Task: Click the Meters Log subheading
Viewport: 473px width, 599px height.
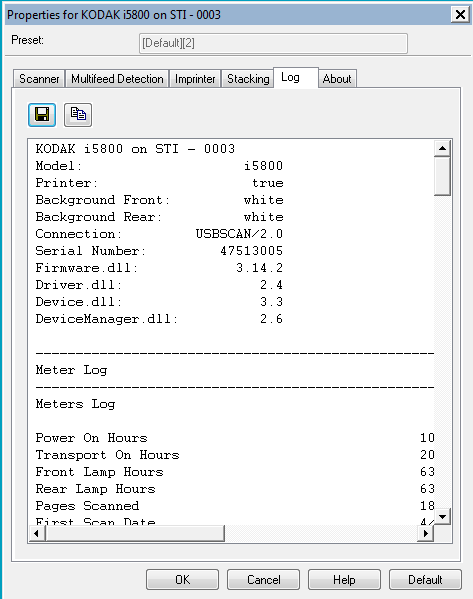Action: [x=75, y=404]
